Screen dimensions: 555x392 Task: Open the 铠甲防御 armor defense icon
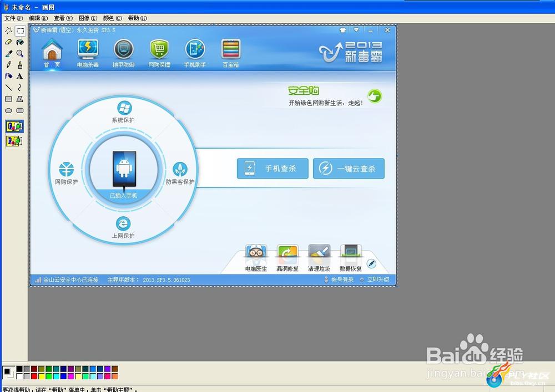[124, 49]
